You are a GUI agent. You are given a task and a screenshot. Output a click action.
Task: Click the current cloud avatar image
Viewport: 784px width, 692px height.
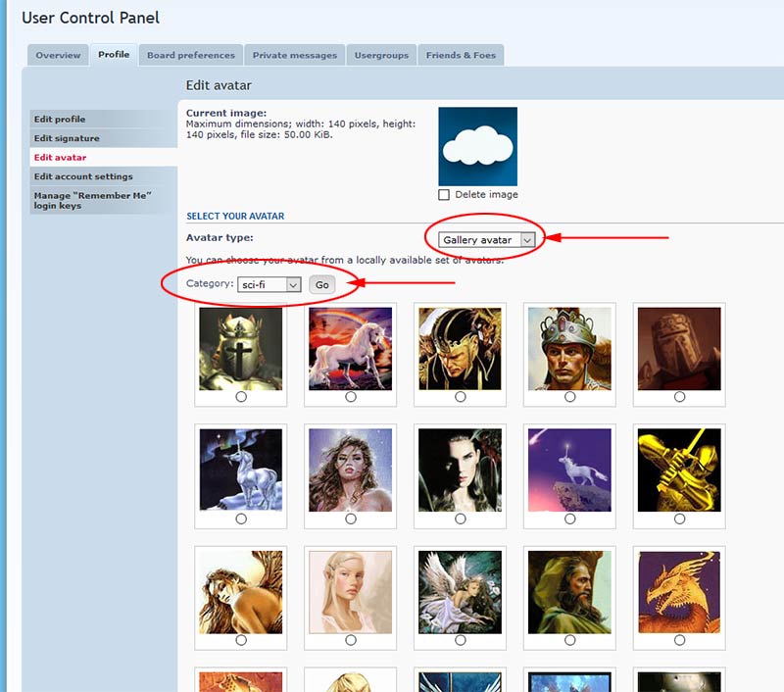pos(478,146)
